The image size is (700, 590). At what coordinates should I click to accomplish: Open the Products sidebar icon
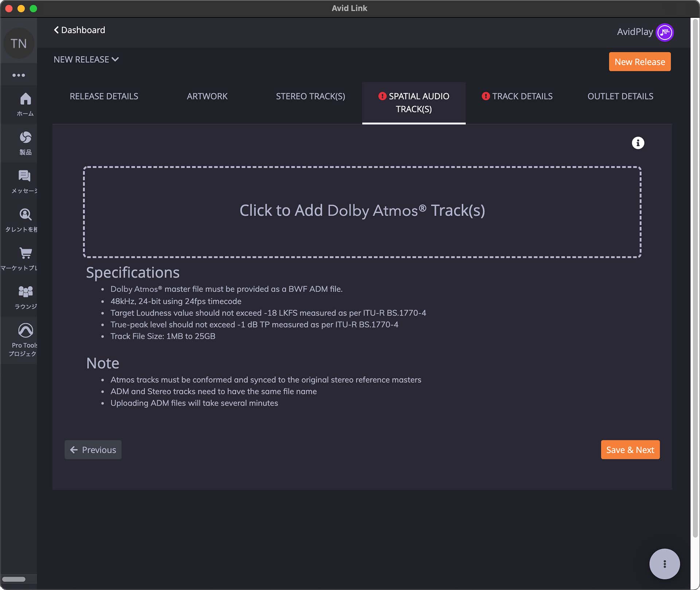click(25, 138)
